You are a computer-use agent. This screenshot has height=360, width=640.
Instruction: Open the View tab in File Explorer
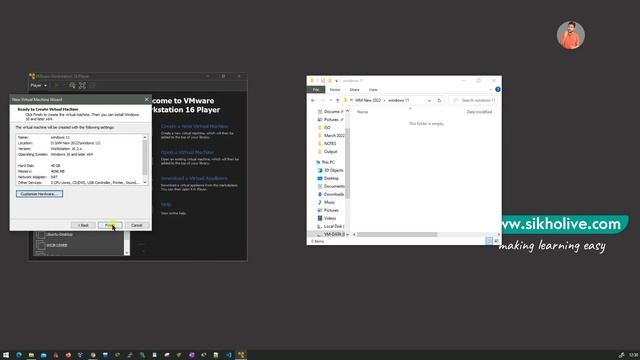point(373,89)
